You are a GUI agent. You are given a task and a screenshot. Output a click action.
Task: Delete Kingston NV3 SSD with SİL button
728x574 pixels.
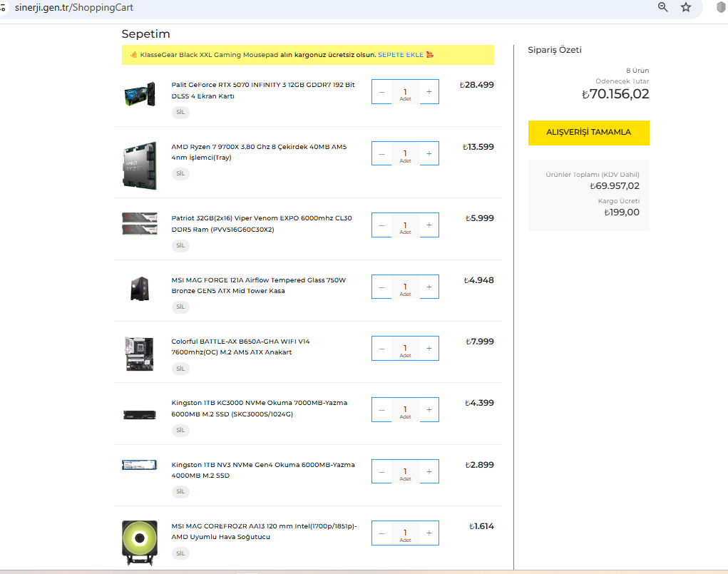coord(180,491)
